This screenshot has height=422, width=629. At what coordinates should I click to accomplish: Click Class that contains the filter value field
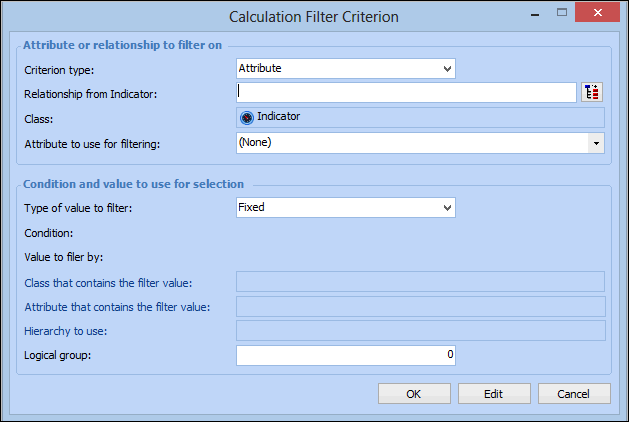point(420,281)
